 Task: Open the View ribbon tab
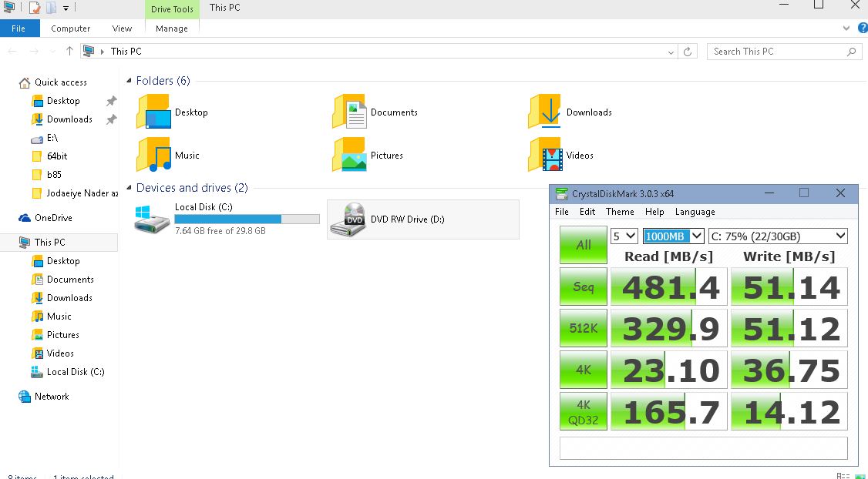(122, 28)
